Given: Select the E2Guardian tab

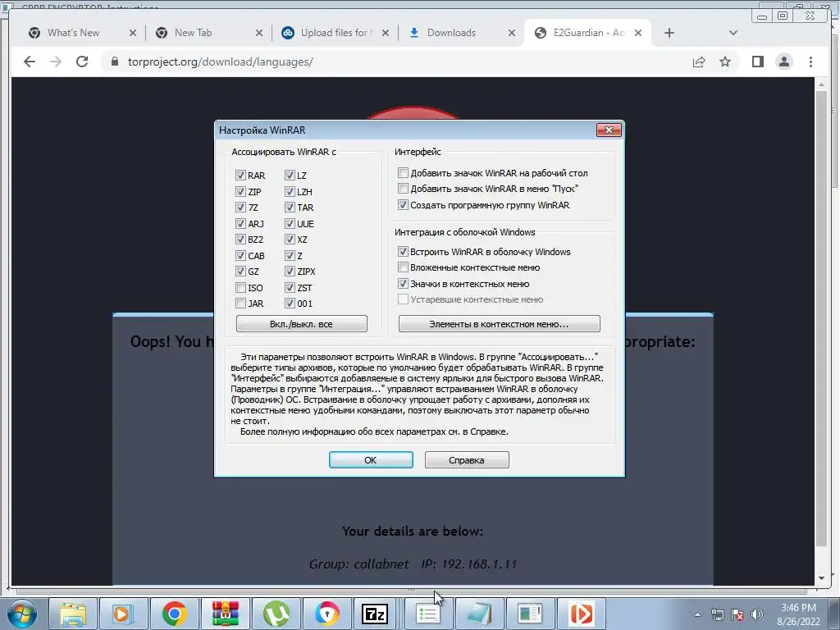Looking at the screenshot, I should point(589,33).
